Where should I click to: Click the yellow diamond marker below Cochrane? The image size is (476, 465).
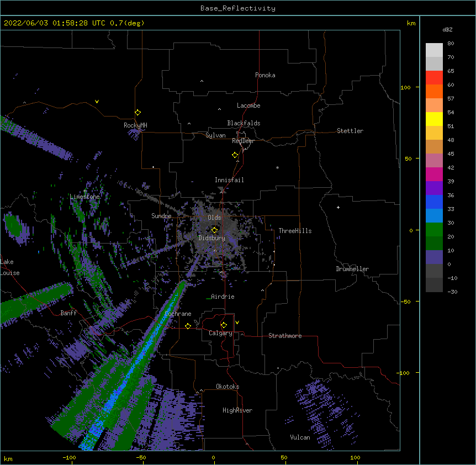188,326
